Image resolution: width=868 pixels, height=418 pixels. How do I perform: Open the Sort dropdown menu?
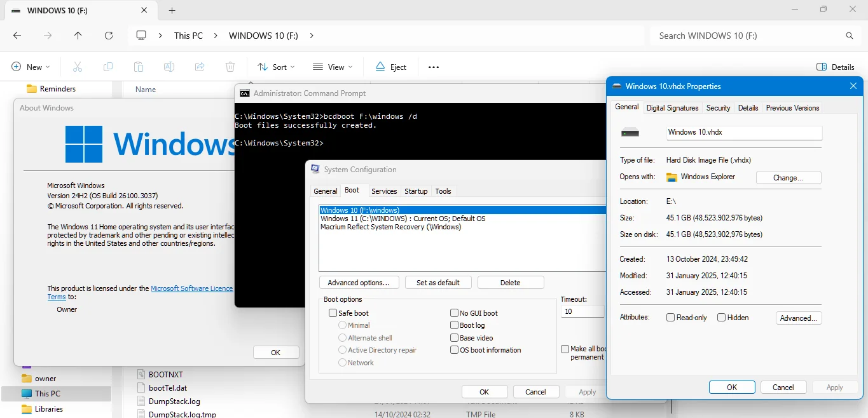277,67
